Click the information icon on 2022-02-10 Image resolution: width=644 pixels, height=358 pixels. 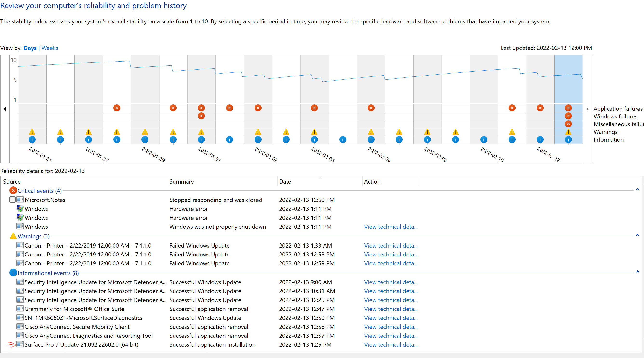484,140
